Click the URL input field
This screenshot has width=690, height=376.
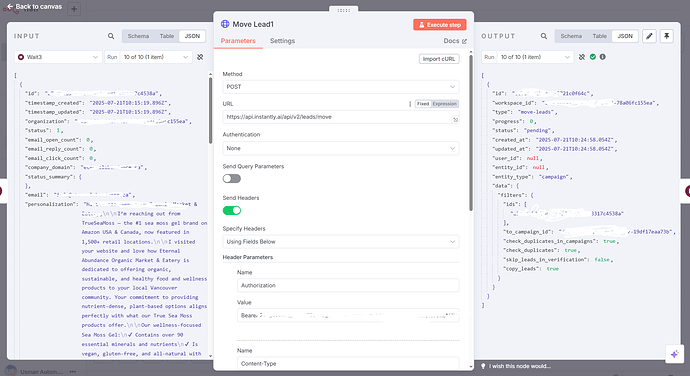tap(341, 117)
